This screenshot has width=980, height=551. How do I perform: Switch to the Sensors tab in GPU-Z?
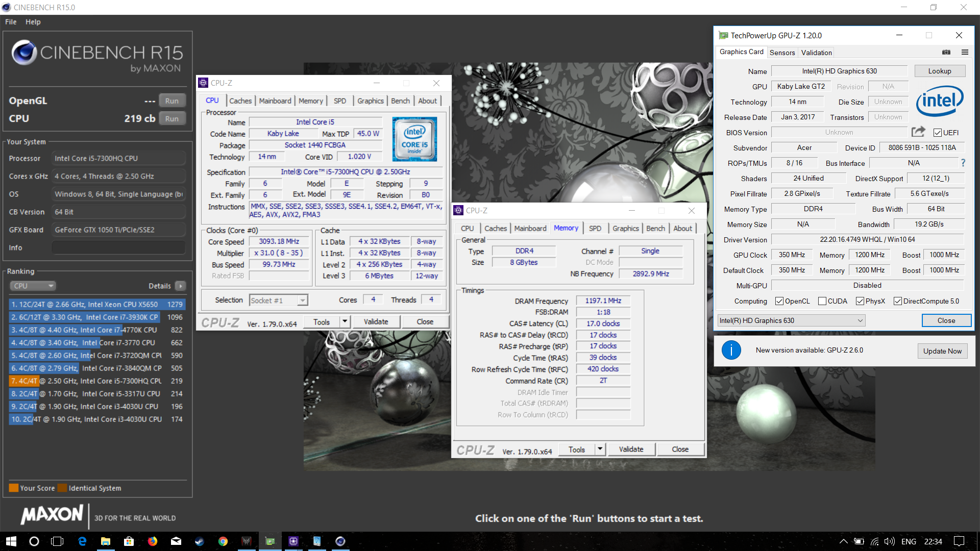click(x=782, y=53)
